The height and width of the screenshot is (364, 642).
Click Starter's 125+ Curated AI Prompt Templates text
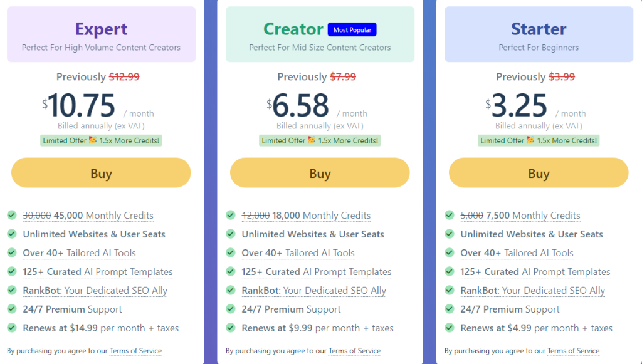click(535, 272)
